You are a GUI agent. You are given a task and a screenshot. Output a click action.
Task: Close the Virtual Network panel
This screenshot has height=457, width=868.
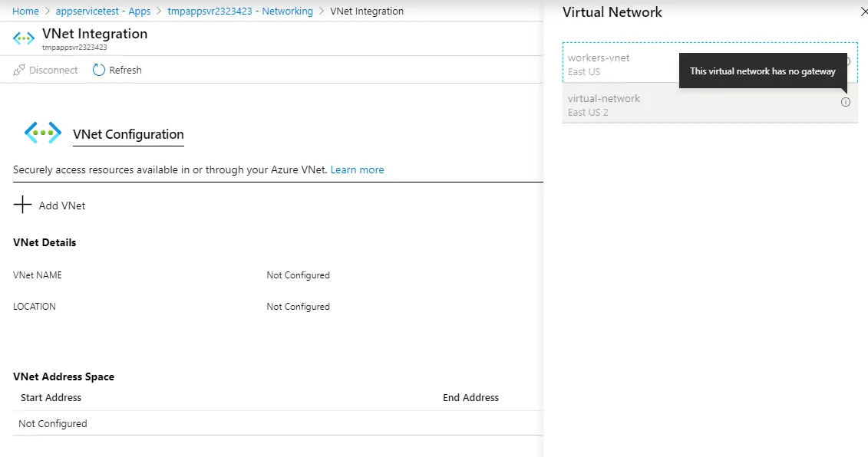pyautogui.click(x=863, y=12)
